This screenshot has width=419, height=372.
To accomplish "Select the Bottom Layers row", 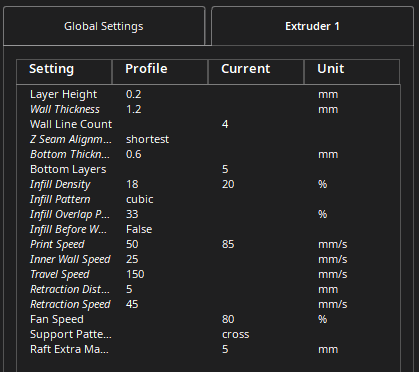I will (208, 169).
